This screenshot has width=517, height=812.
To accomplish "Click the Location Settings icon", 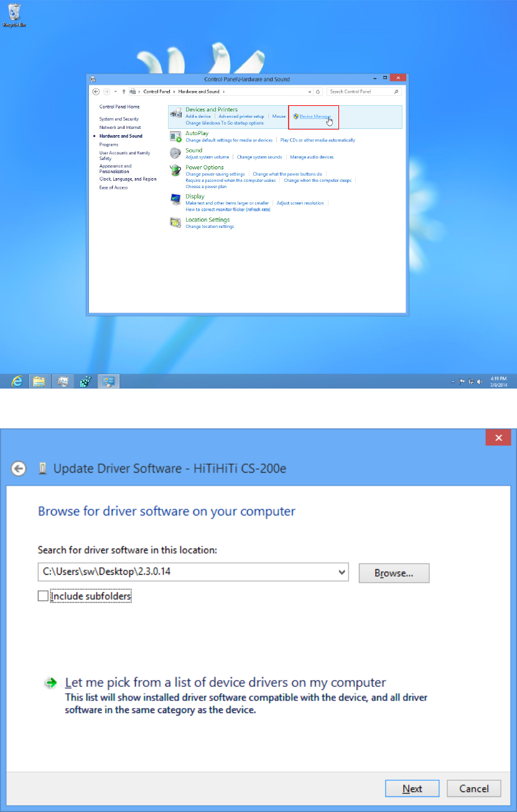I will [x=176, y=222].
